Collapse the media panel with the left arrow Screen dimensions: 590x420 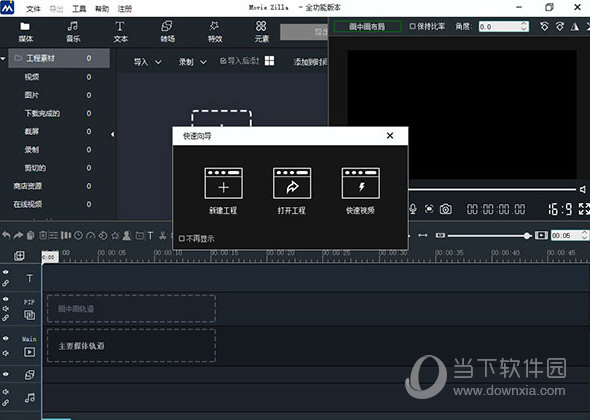coord(113,134)
